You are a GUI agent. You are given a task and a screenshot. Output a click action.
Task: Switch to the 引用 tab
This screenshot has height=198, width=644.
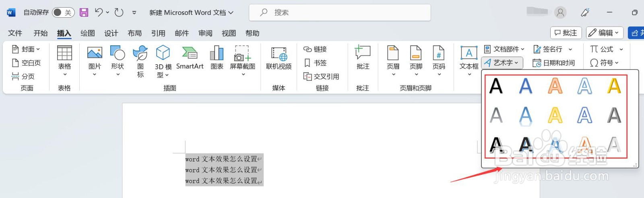158,33
